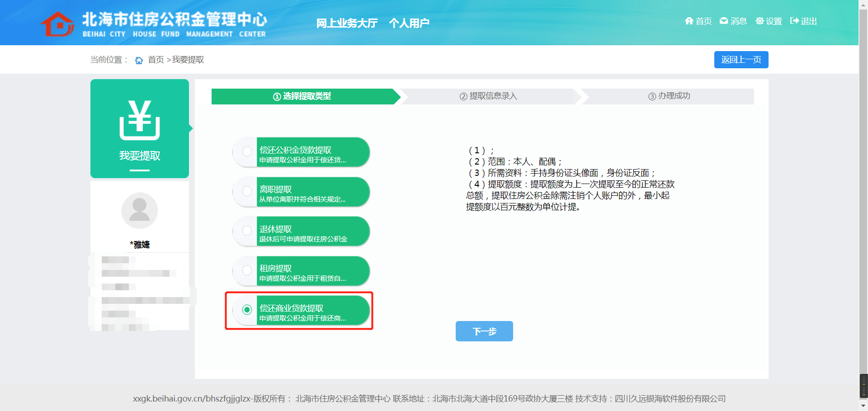Click instruction line （2）范围：本人、配偶

(515, 161)
